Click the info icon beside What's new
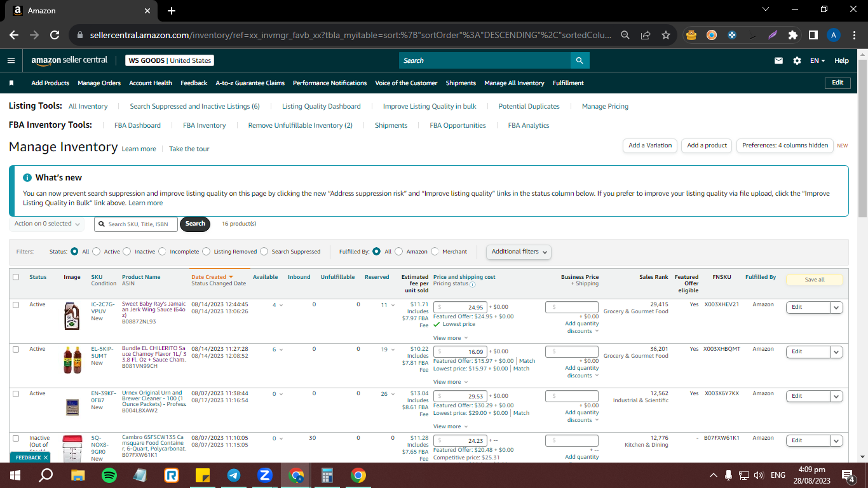The image size is (868, 488). pos(27,177)
